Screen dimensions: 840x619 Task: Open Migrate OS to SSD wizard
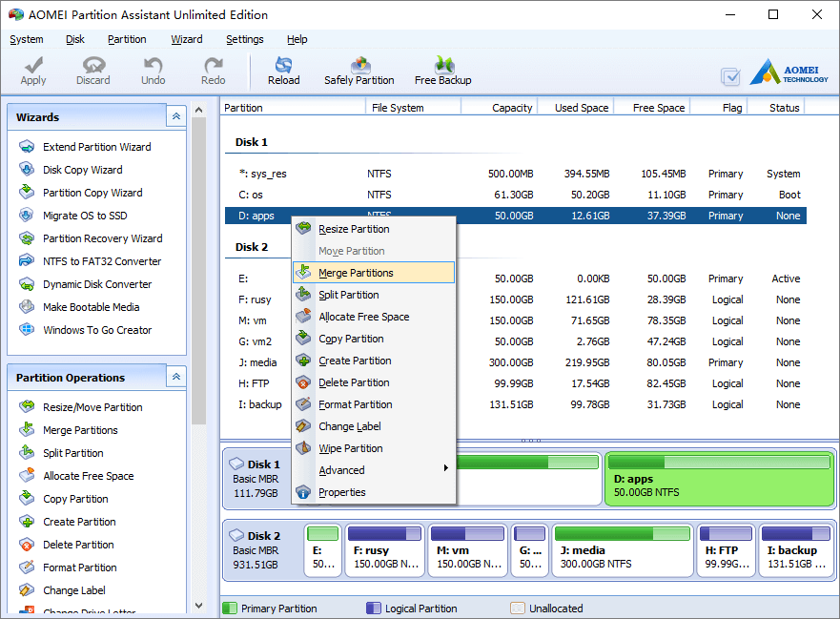85,216
